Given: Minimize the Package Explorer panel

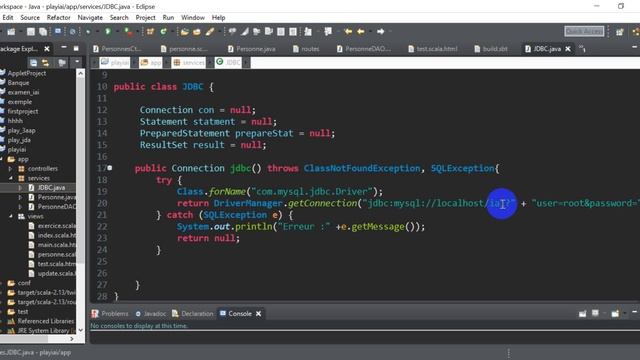Looking at the screenshot, I should pos(64,48).
